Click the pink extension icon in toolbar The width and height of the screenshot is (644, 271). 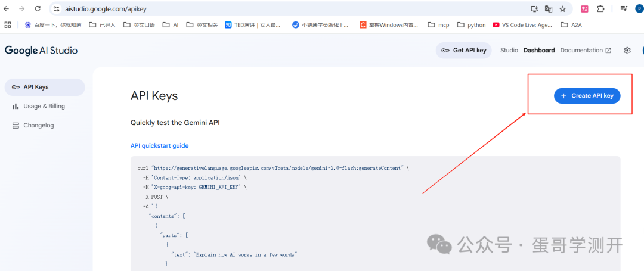[x=584, y=8]
